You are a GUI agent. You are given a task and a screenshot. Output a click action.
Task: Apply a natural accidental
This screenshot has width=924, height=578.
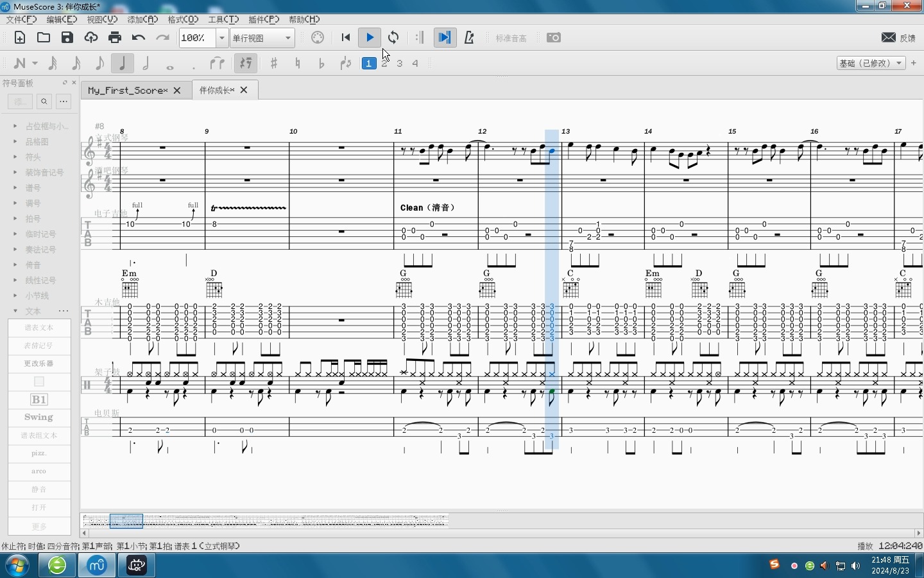coord(298,63)
